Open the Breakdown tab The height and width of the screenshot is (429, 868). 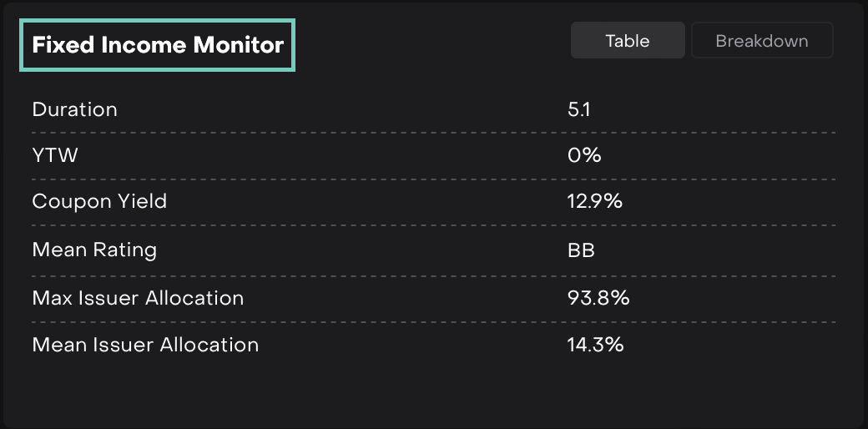[x=762, y=41]
